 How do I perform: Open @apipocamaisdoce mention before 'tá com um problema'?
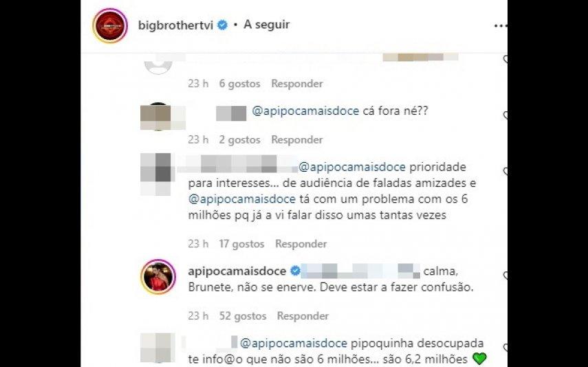(242, 199)
